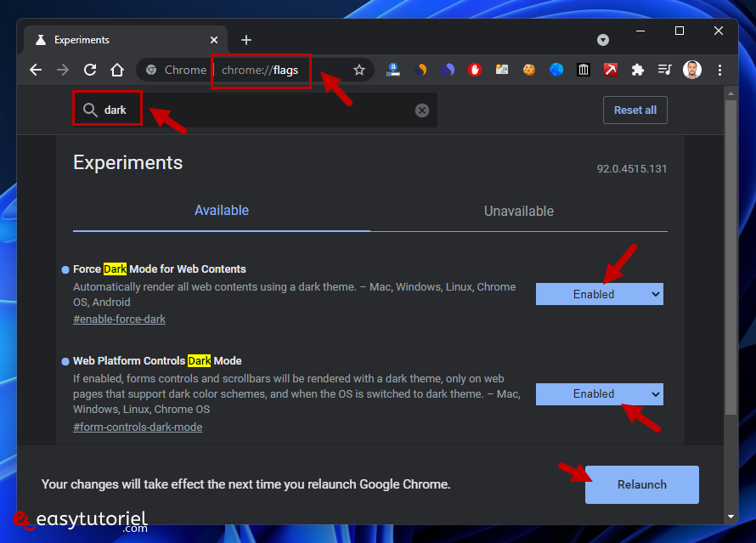Switch to the Available tab
The height and width of the screenshot is (543, 756).
pyautogui.click(x=222, y=210)
